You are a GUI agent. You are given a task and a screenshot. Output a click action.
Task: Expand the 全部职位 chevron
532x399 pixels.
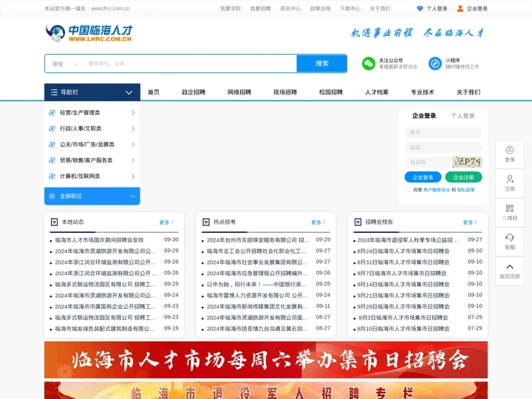[x=133, y=196]
